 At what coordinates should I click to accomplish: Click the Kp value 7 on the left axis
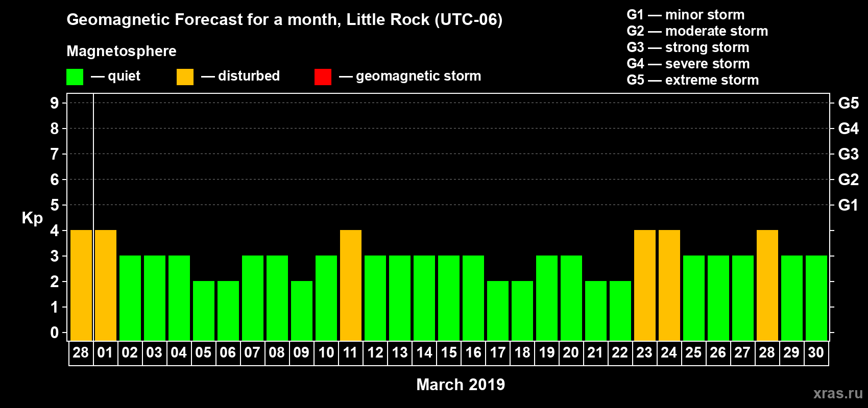[x=55, y=154]
